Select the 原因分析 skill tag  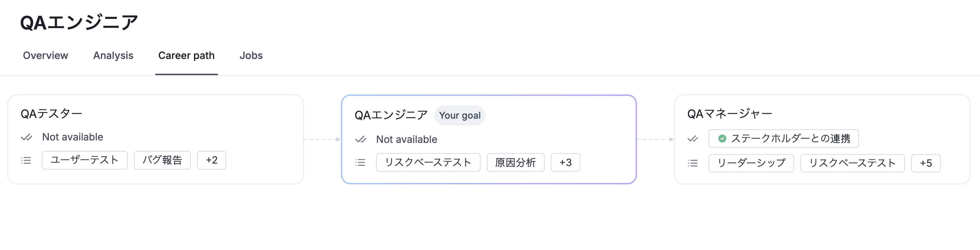coord(516,163)
